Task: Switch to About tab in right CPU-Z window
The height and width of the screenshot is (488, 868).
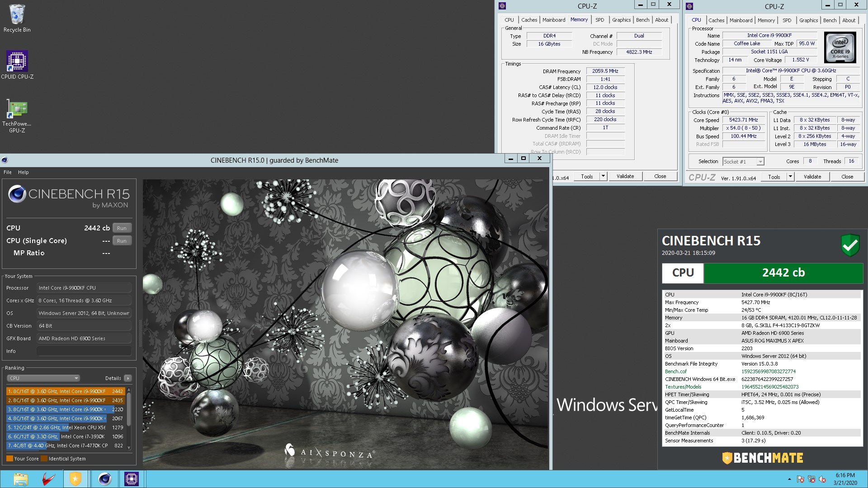Action: pos(849,20)
